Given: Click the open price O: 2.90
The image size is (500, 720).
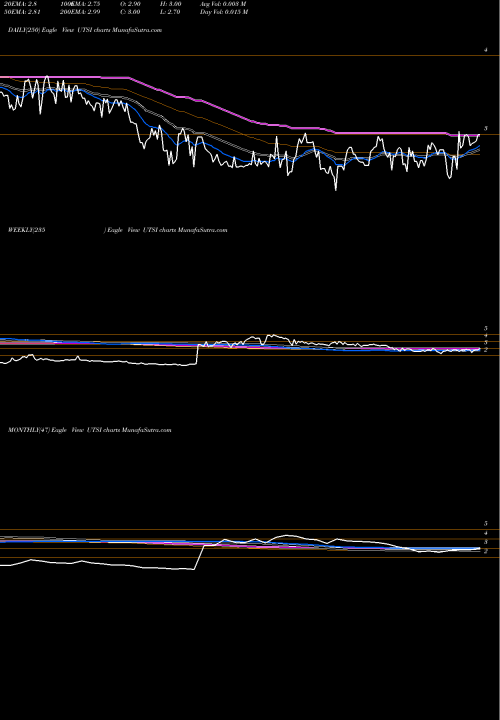Looking at the screenshot, I should point(131,4).
